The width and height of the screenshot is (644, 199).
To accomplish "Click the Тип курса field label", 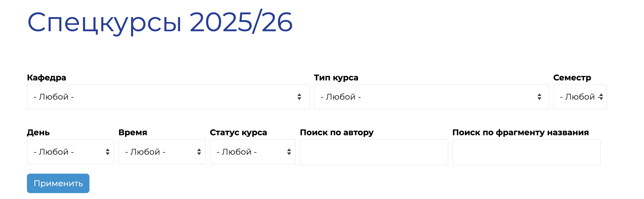I will point(336,78).
